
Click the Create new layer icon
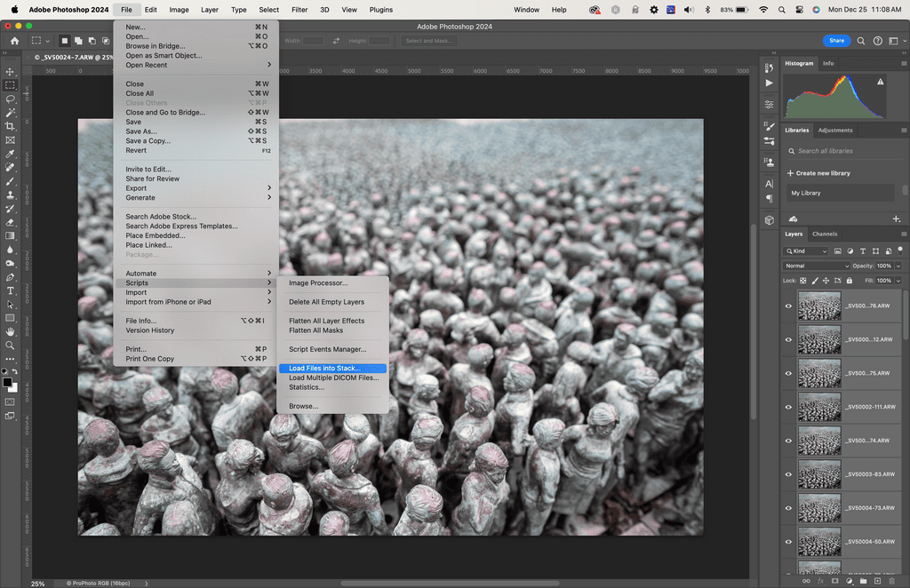tap(877, 581)
